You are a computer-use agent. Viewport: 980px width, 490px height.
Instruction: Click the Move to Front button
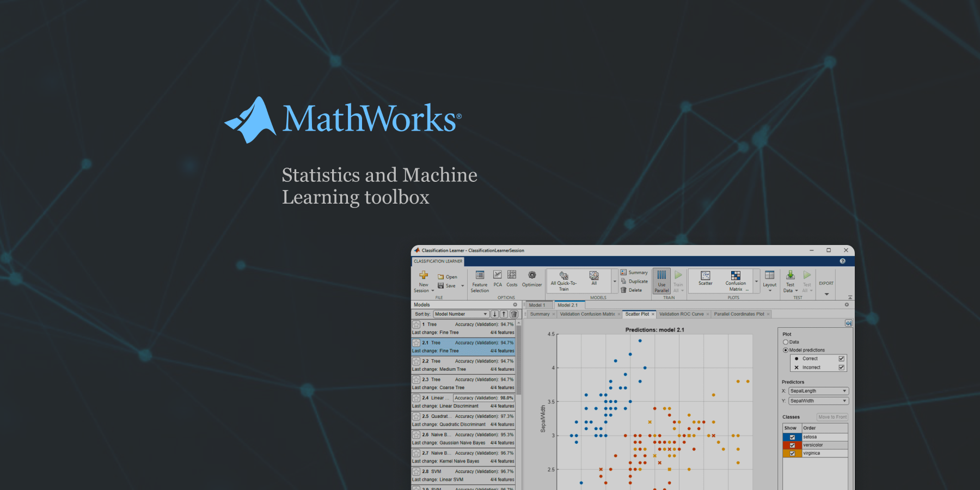click(x=832, y=417)
